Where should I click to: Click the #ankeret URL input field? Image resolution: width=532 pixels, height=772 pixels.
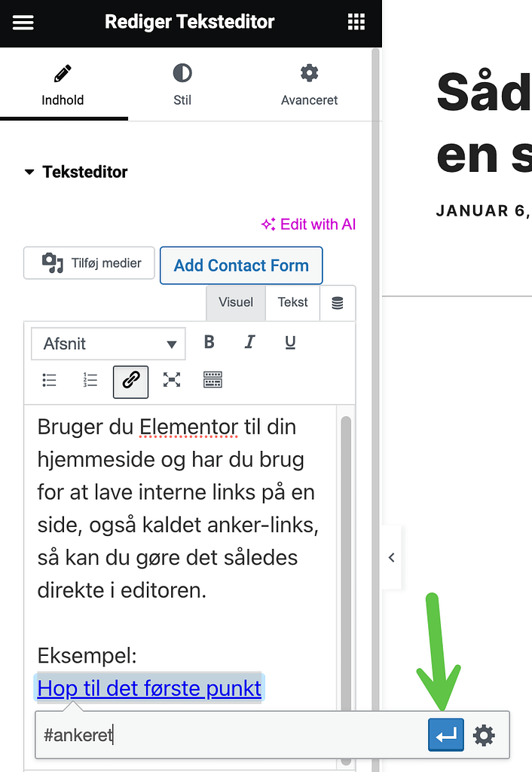click(x=231, y=735)
